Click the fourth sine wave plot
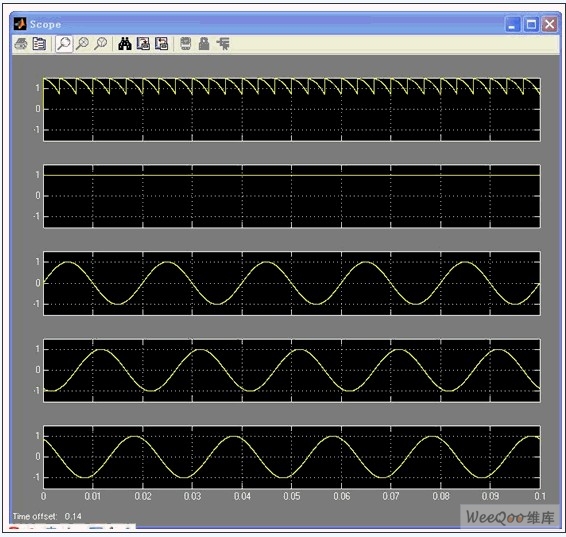 [x=292, y=370]
